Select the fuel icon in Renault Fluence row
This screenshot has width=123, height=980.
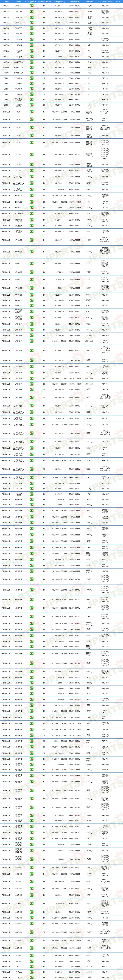[x=31, y=214]
